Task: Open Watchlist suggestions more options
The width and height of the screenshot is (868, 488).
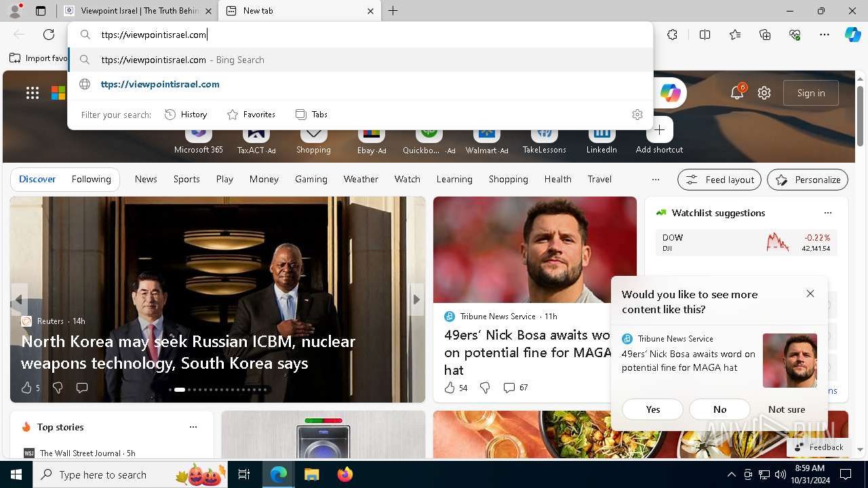Action: tap(827, 213)
